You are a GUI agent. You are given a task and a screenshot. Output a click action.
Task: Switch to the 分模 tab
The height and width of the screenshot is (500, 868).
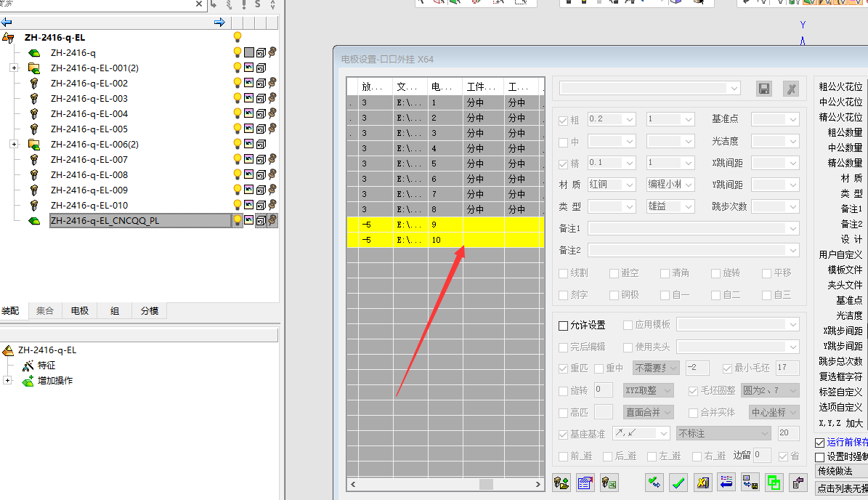pos(150,310)
